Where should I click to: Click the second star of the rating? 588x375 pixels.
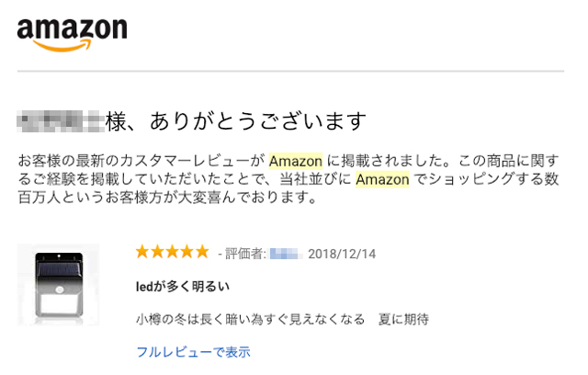coord(157,252)
